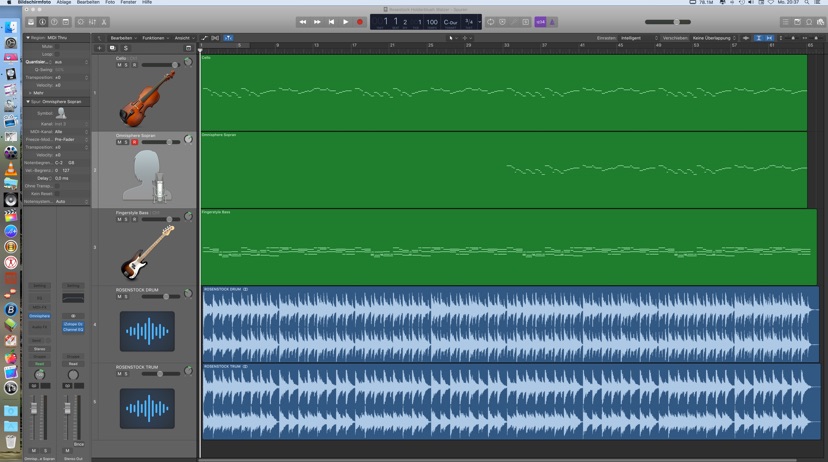Show automation curve icon in tracks menu bar

coord(204,38)
